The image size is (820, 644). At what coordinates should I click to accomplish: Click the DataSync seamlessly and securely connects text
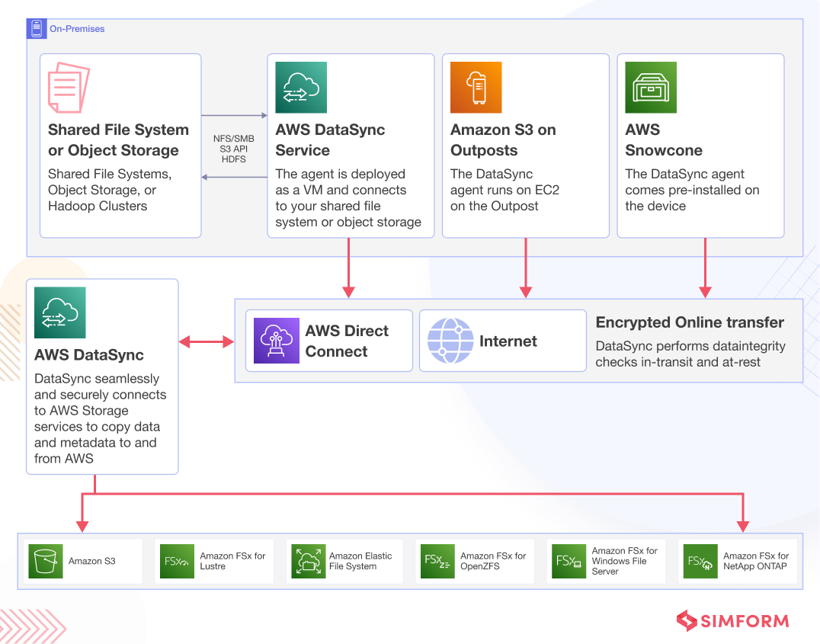coord(101,418)
